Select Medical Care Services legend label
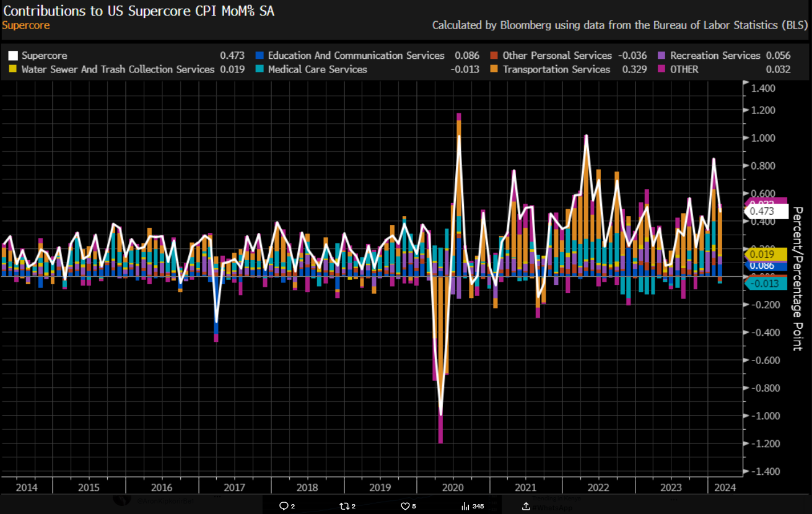 [317, 69]
